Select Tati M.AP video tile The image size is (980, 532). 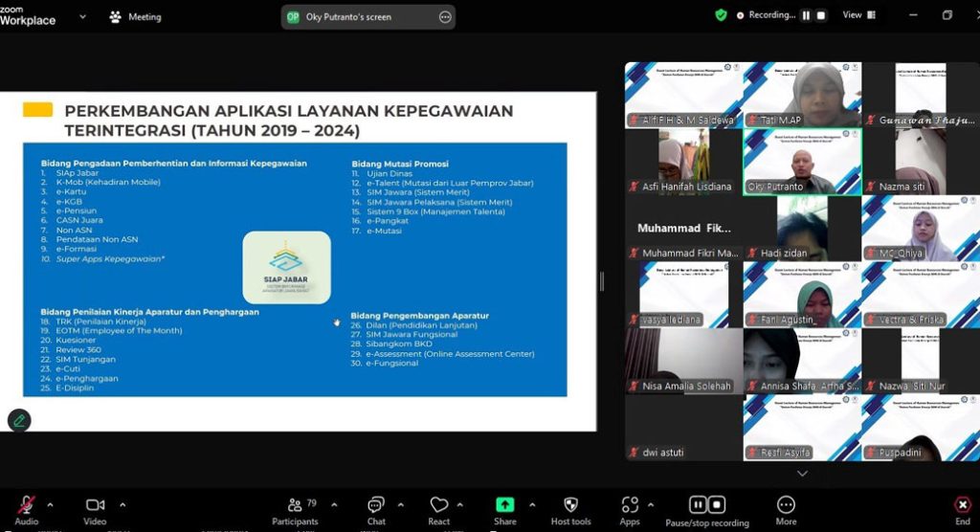[x=803, y=95]
